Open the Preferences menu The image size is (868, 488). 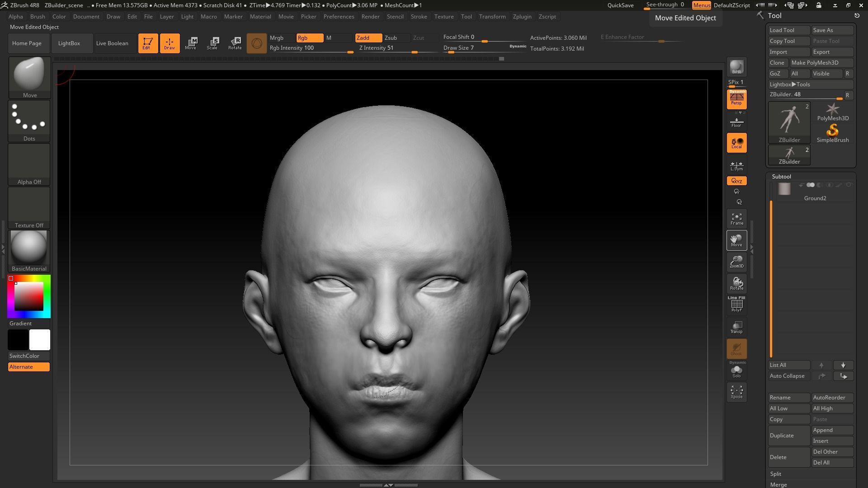(x=339, y=17)
